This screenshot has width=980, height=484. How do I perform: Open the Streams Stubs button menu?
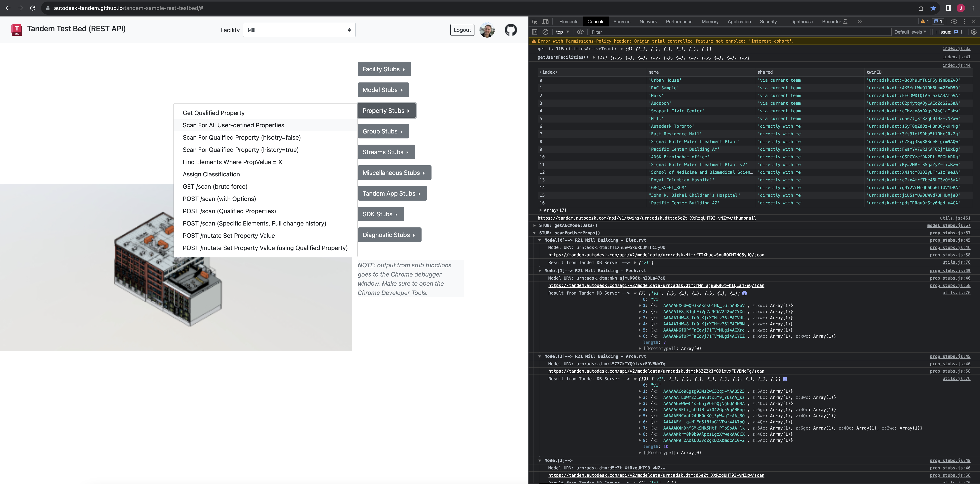click(386, 152)
